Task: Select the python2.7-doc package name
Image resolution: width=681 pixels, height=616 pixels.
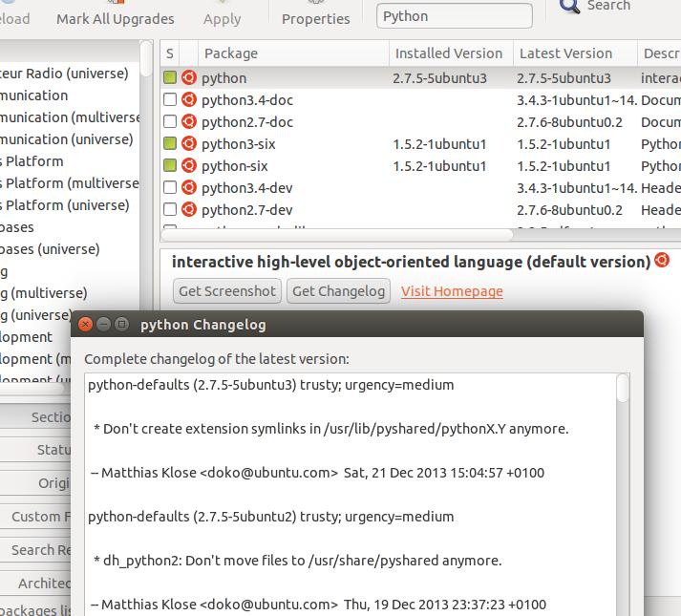Action: (247, 122)
